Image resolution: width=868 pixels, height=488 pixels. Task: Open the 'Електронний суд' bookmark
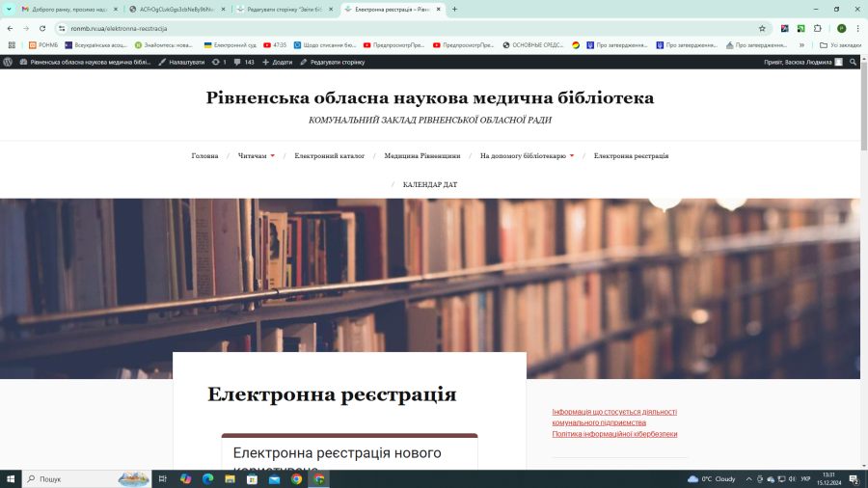pyautogui.click(x=231, y=44)
